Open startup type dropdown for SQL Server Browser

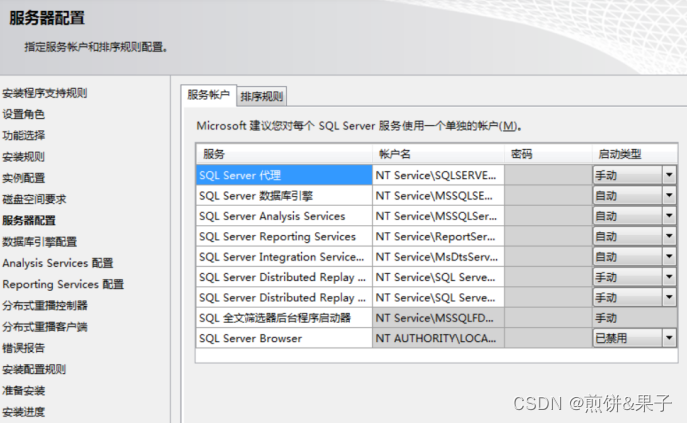[x=669, y=338]
